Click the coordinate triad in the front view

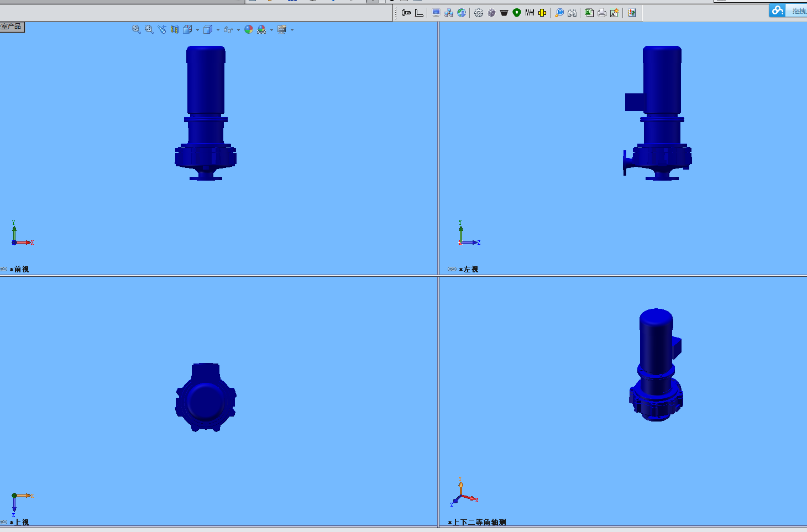click(x=22, y=233)
